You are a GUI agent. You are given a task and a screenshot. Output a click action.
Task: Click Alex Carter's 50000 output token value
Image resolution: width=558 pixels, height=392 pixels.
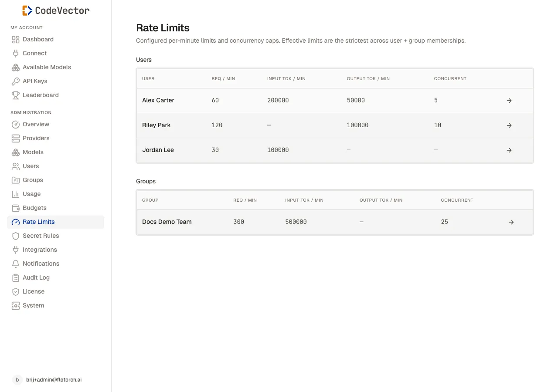click(x=356, y=100)
